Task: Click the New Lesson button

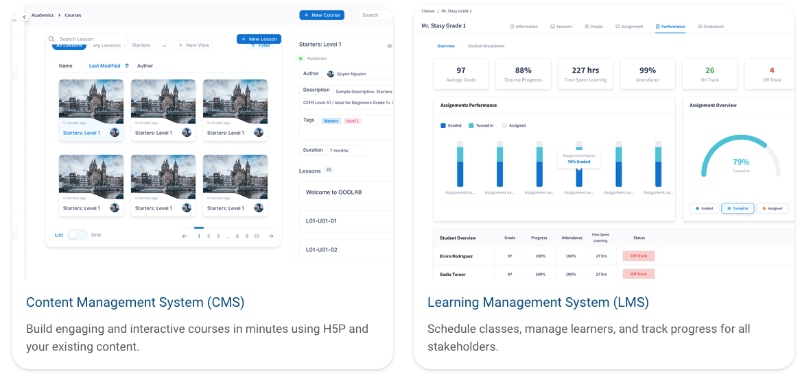Action: click(259, 39)
